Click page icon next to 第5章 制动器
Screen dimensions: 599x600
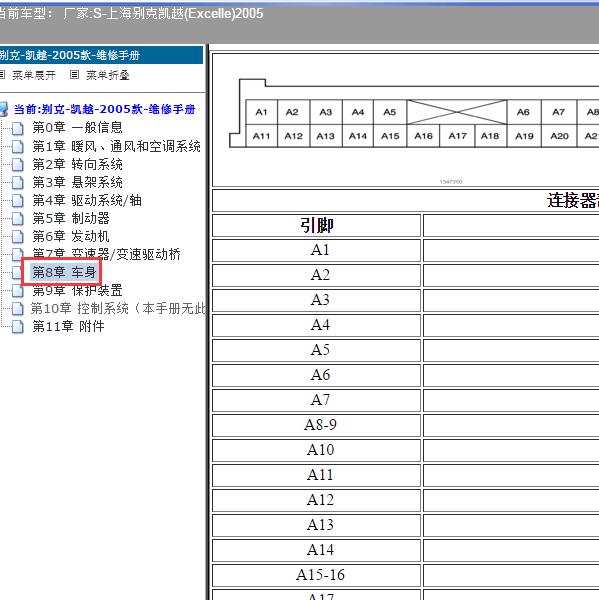[18, 219]
